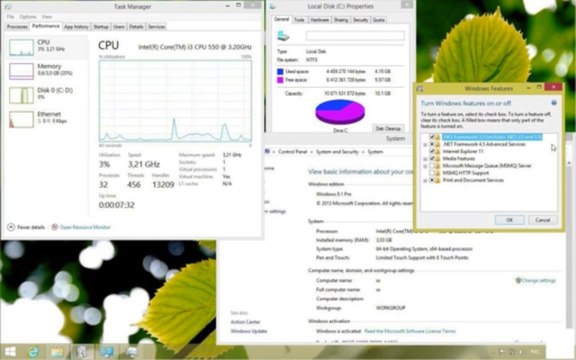Viewport: 576px width, 360px height.
Task: Click the help icon in Windows Features
Action: [554, 103]
